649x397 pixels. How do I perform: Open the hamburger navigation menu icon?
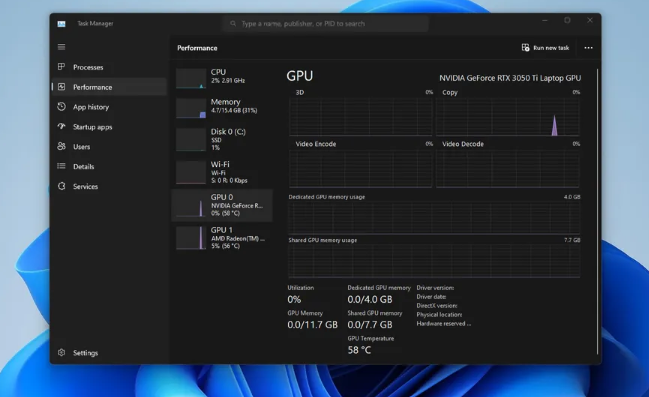pos(61,47)
